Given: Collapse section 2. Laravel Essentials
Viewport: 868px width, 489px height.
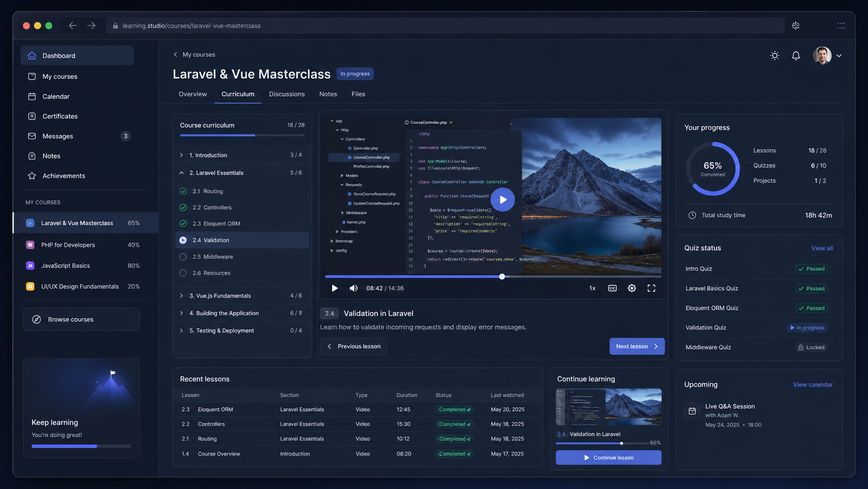Looking at the screenshot, I should 181,173.
